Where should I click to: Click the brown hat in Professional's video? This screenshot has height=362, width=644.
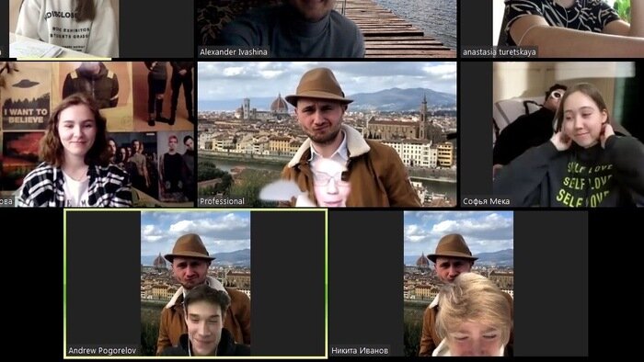(318, 86)
